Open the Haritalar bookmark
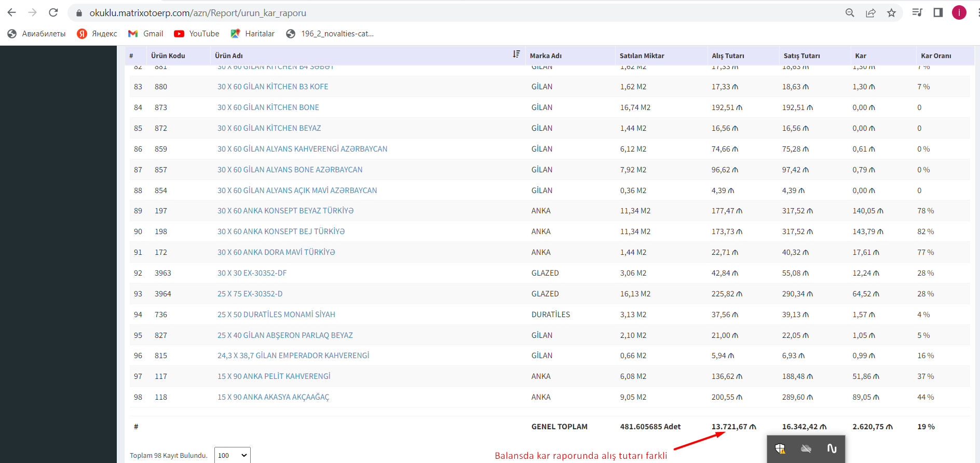The height and width of the screenshot is (463, 980). point(253,34)
